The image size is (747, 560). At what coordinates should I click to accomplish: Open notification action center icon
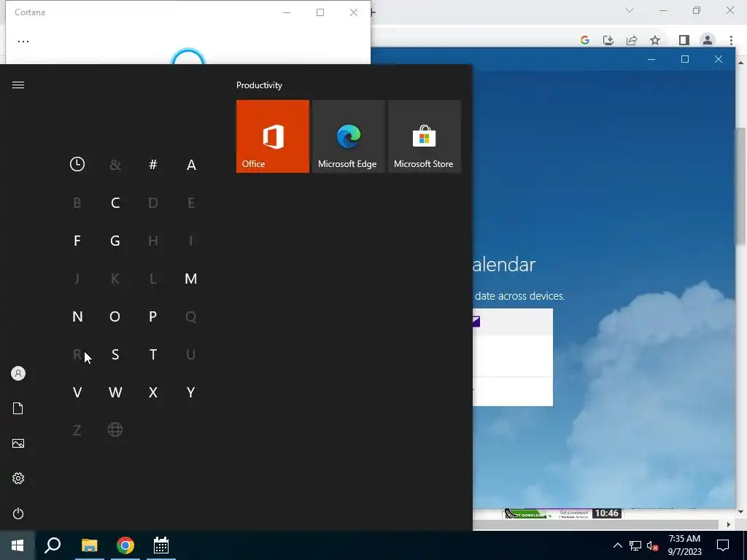(723, 545)
